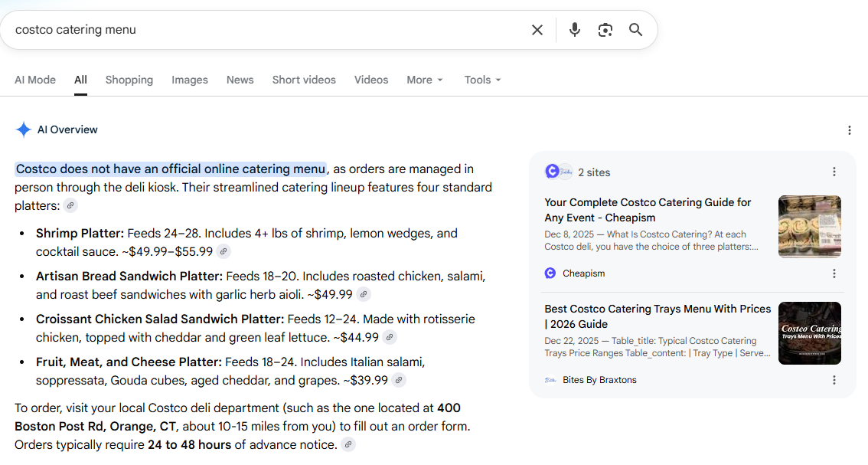This screenshot has width=868, height=465.
Task: Click the Cheapism site favicon
Action: tap(550, 273)
